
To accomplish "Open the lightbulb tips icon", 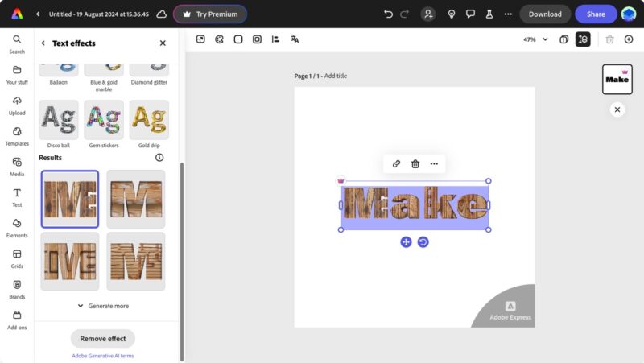I will point(452,14).
